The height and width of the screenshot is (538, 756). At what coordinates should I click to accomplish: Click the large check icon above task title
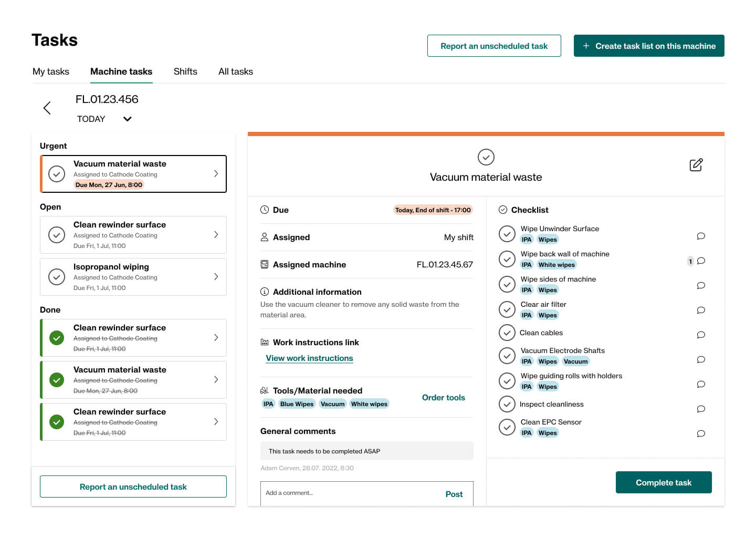point(486,157)
